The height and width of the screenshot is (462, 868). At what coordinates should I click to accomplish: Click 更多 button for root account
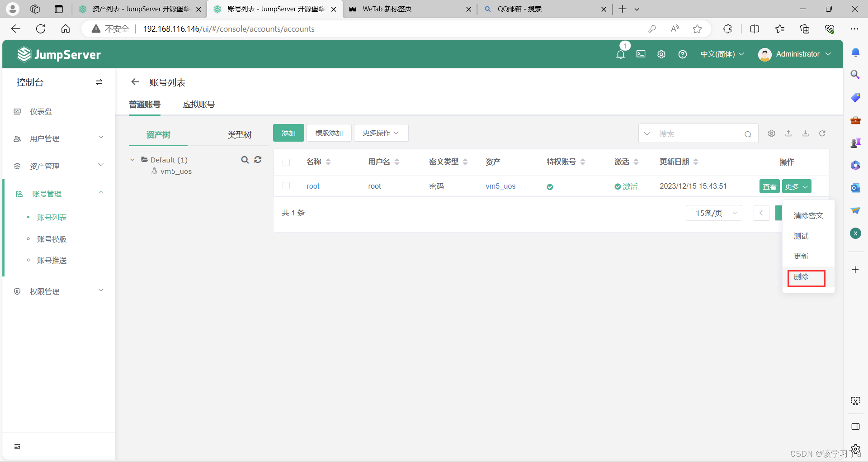797,186
